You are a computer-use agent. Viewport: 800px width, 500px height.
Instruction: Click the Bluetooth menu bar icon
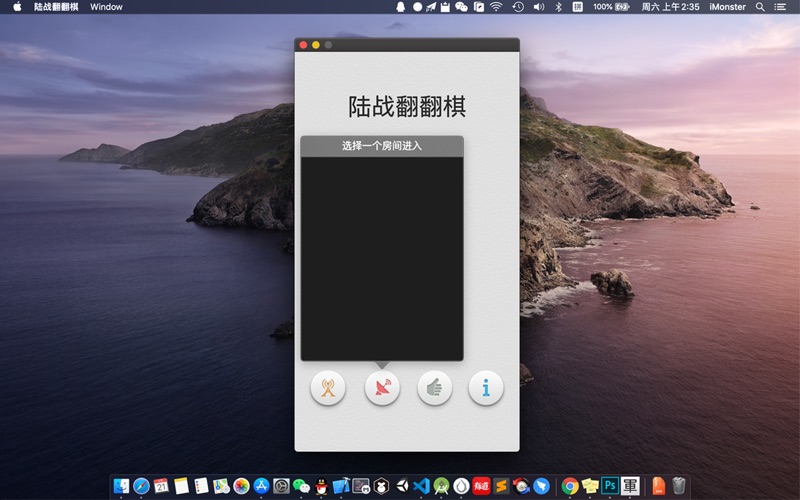click(x=558, y=7)
